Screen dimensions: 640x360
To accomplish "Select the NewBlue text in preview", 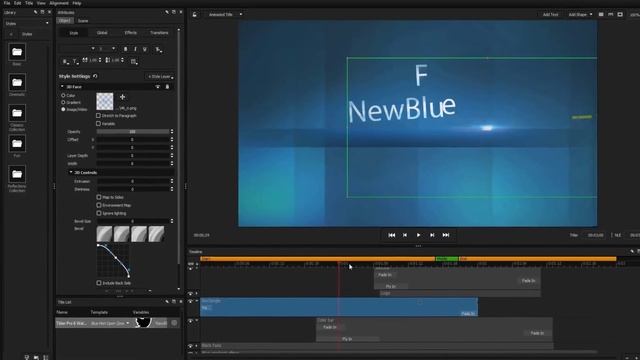I will 402,109.
